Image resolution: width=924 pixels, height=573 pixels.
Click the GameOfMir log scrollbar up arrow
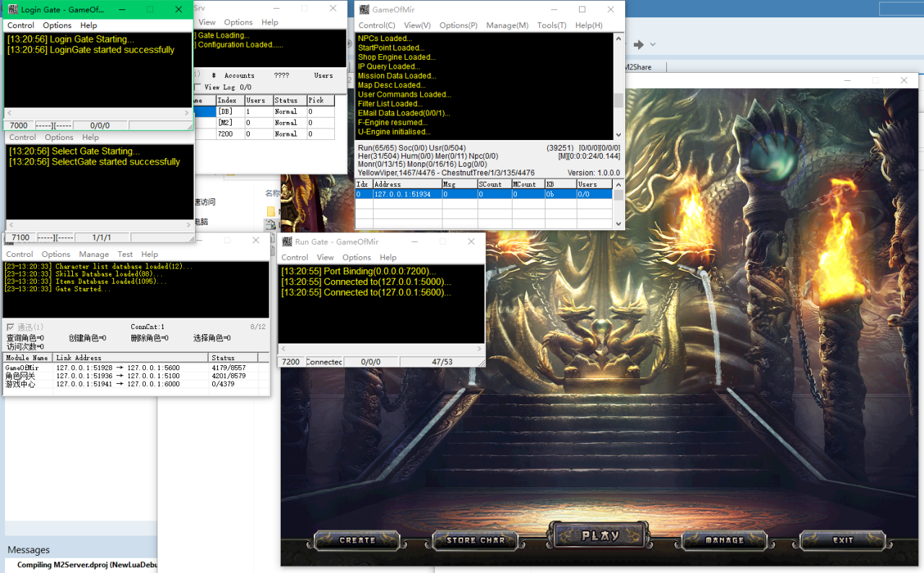tap(619, 38)
